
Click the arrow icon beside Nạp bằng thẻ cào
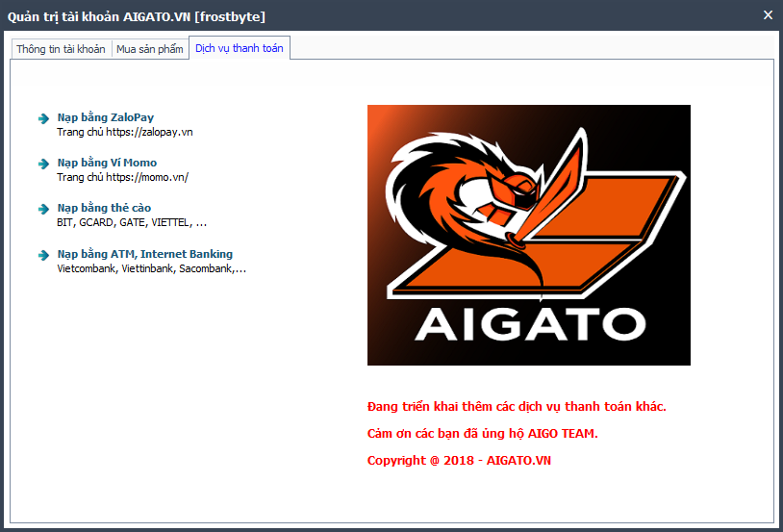coord(44,209)
